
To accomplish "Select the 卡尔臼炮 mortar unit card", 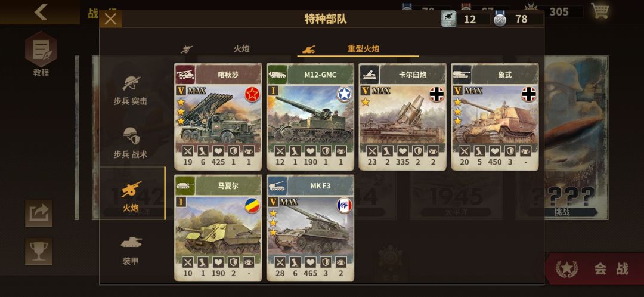I will (x=402, y=117).
